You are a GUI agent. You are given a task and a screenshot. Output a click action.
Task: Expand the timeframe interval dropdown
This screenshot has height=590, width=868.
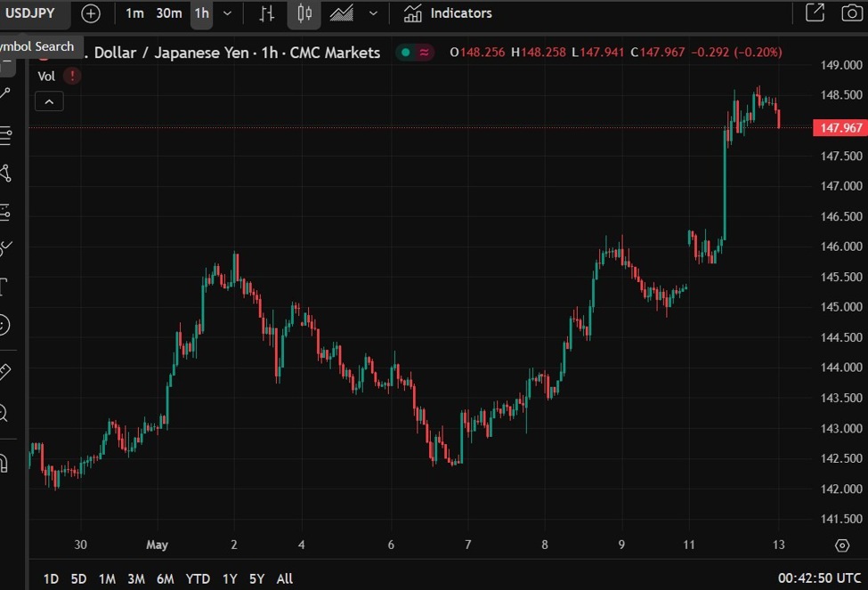point(228,13)
